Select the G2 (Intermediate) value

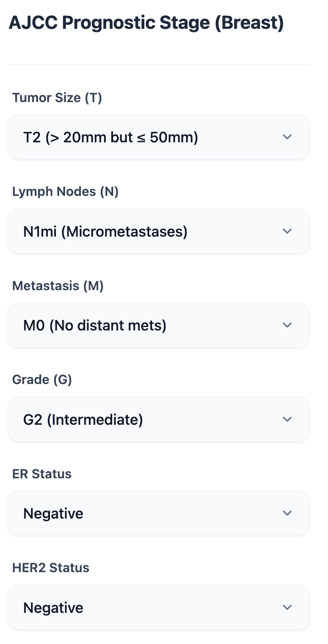[x=83, y=419]
